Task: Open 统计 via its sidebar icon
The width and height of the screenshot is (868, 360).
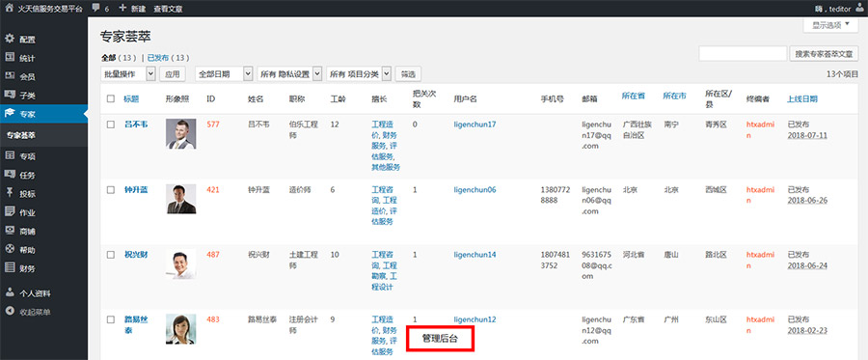Action: coord(10,58)
